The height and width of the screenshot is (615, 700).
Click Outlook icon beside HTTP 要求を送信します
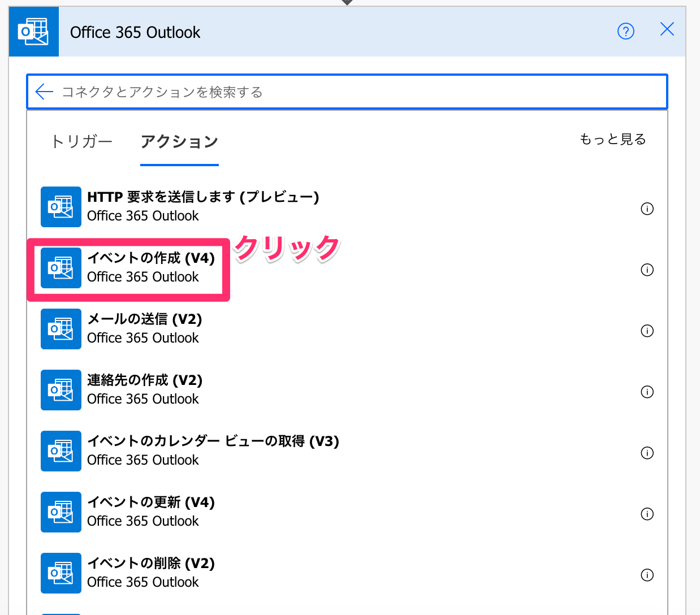click(x=61, y=207)
